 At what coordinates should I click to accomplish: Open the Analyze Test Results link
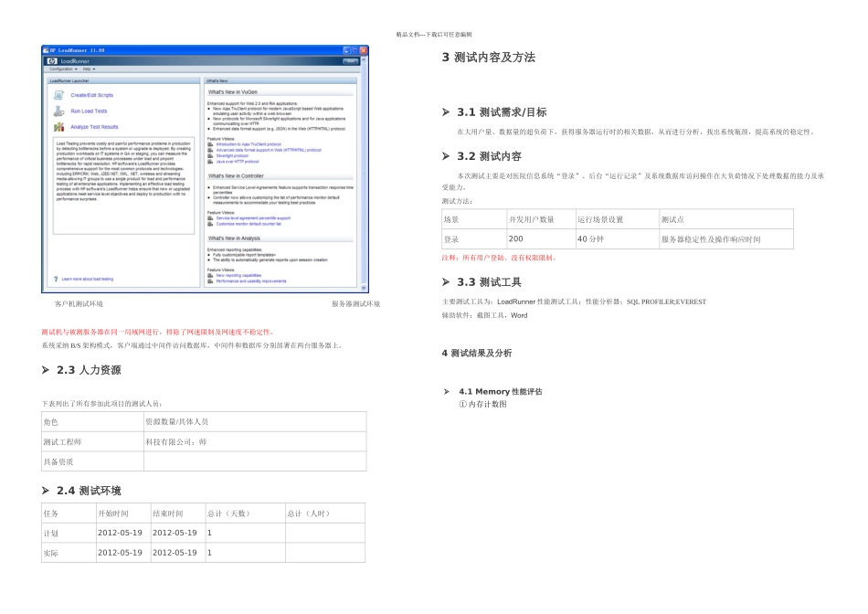coord(95,127)
